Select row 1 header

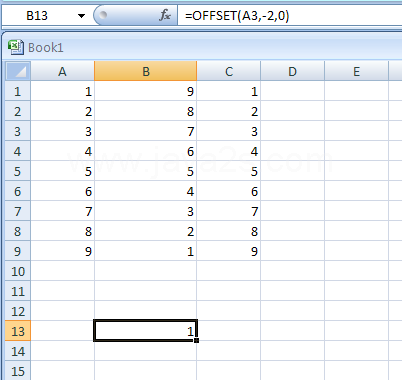[x=18, y=91]
